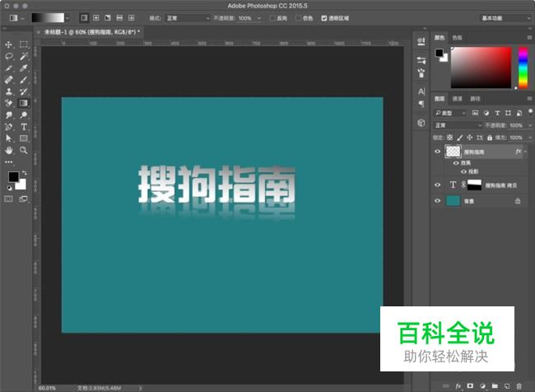Viewport: 535px width, 392px height.
Task: Choose the Angle Gradient style
Action: point(108,18)
